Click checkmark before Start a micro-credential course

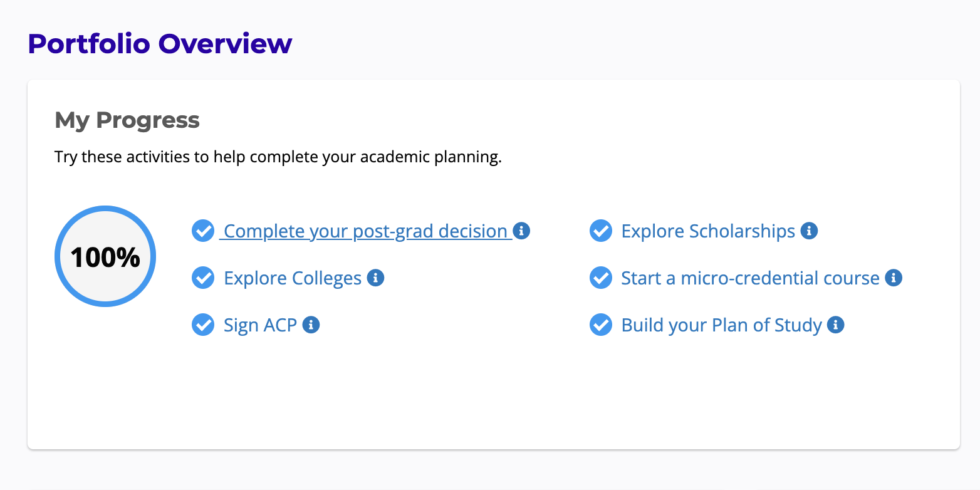600,278
